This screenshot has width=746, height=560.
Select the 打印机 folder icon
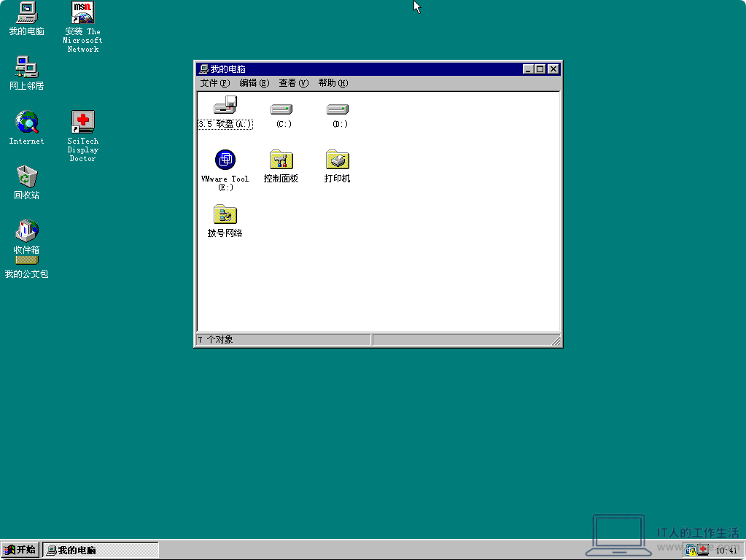[338, 160]
